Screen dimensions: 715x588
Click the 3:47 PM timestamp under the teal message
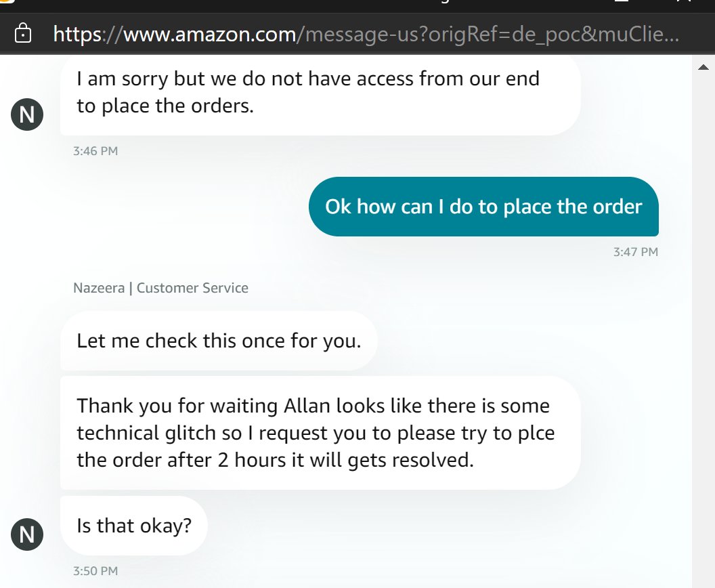click(x=636, y=252)
